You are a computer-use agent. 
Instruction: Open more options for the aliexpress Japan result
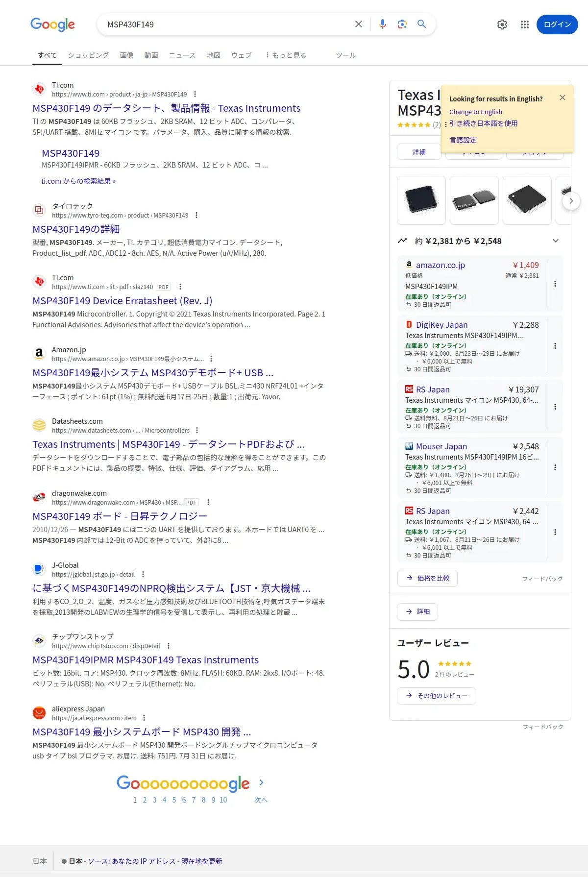[144, 718]
